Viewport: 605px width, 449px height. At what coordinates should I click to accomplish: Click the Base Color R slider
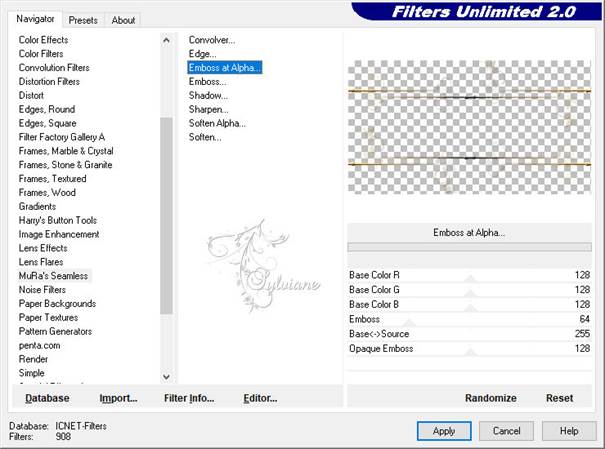pyautogui.click(x=470, y=275)
